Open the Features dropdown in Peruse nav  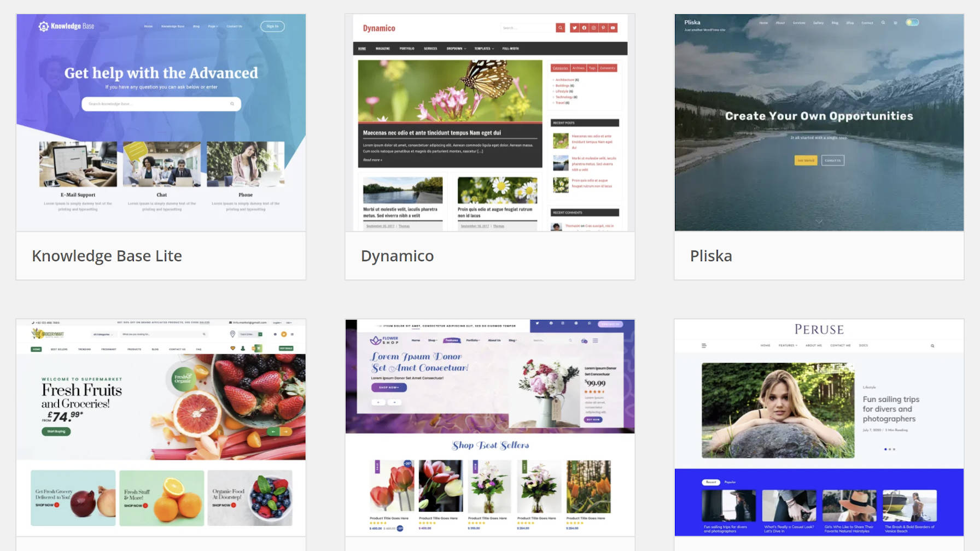[x=788, y=345]
